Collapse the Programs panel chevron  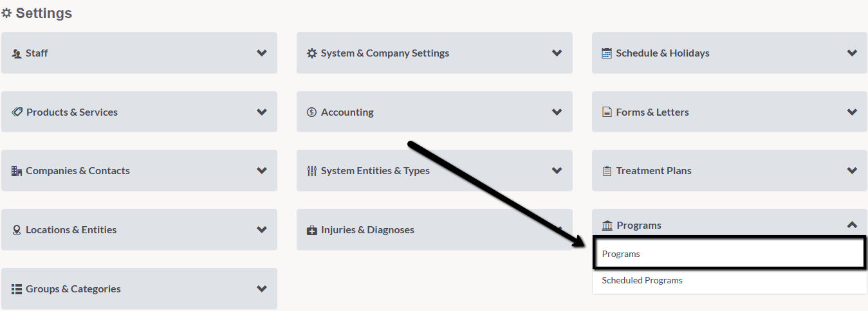click(x=852, y=225)
